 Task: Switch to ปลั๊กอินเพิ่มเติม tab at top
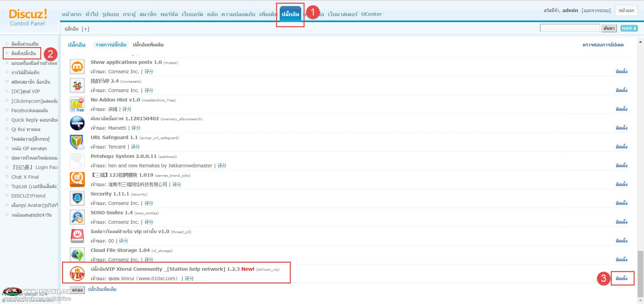(x=148, y=45)
